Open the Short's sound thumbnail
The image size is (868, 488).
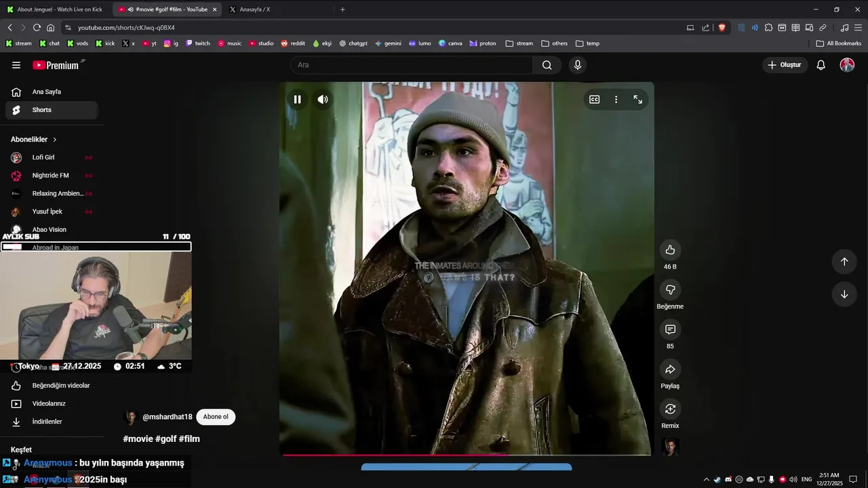coord(670,447)
